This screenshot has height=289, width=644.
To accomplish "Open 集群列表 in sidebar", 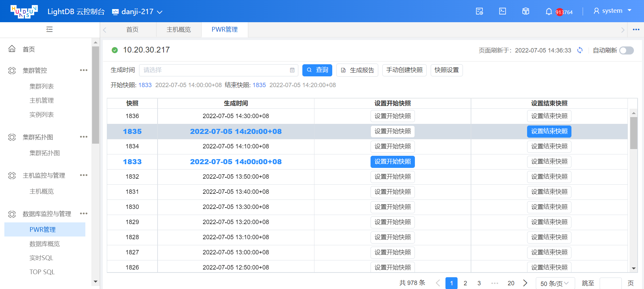I will tap(42, 86).
